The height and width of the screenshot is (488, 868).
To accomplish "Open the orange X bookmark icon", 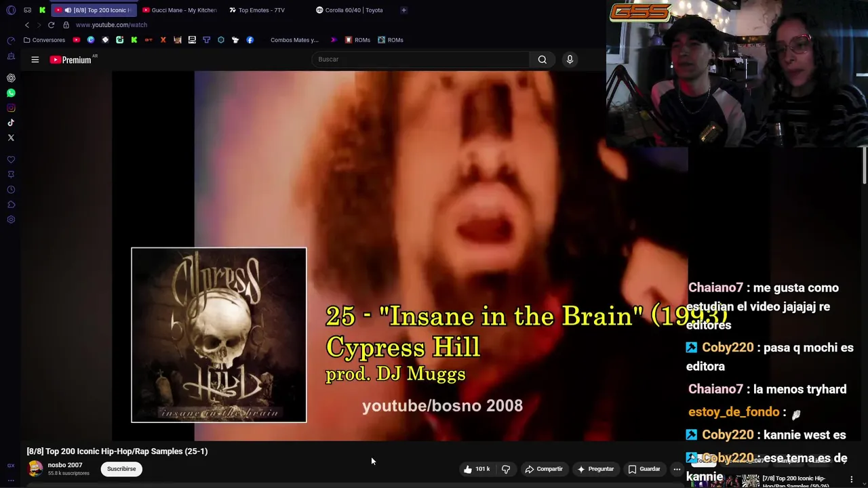I will 163,40.
